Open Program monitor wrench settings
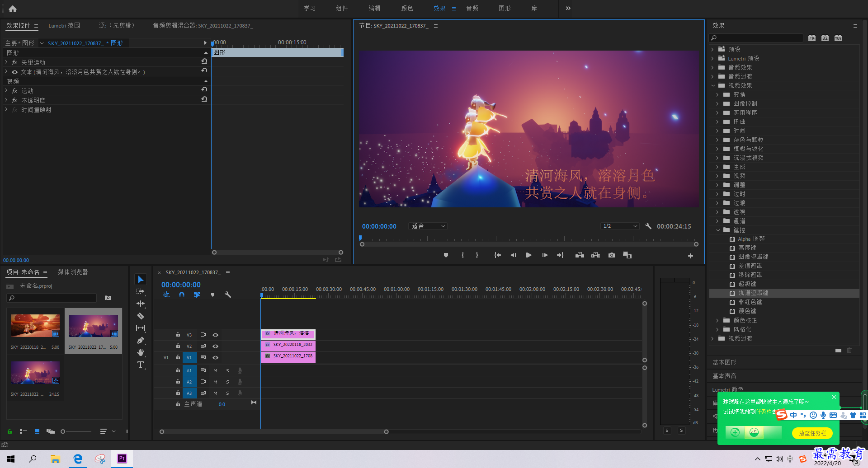 pyautogui.click(x=648, y=226)
